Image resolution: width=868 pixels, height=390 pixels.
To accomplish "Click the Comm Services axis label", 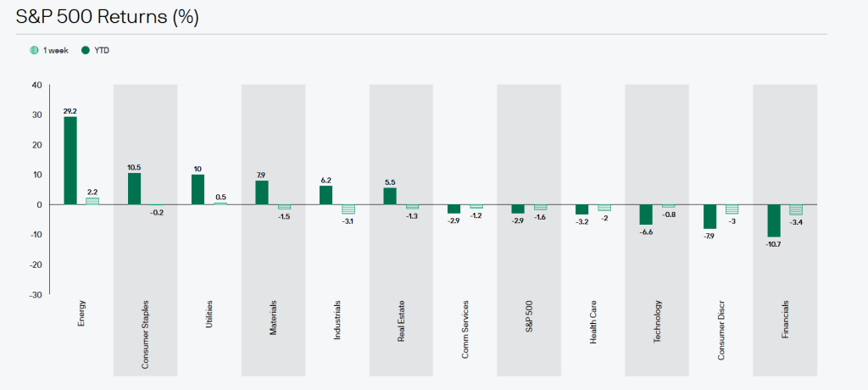I will point(466,329).
